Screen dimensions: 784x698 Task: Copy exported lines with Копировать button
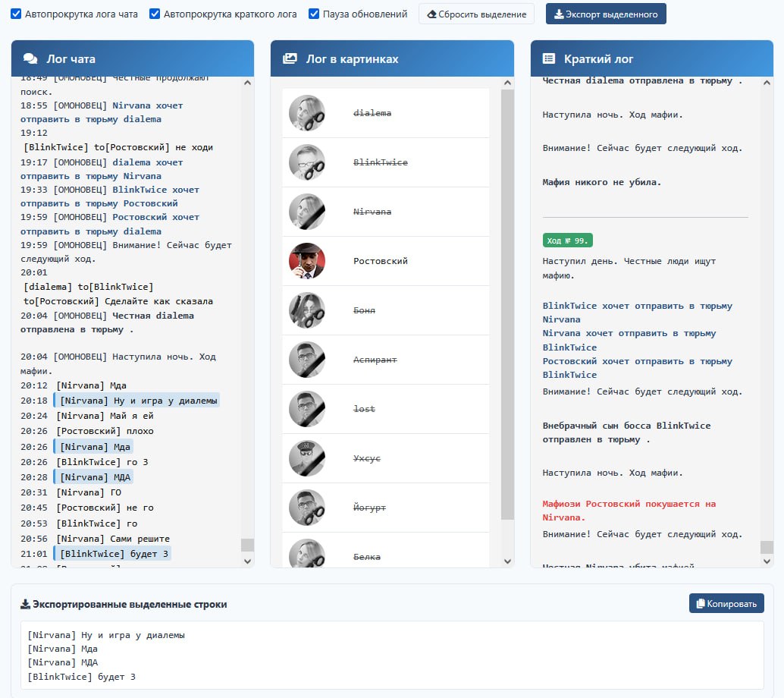point(726,604)
